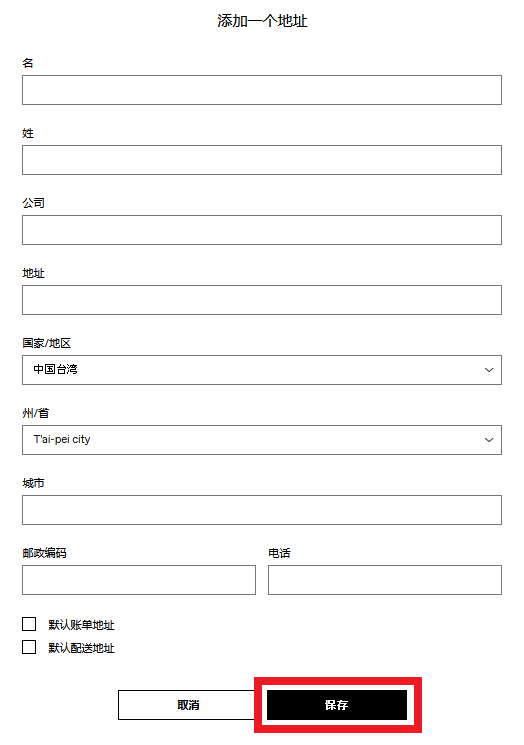Select the 电话 phone number field
This screenshot has width=524, height=745.
pyautogui.click(x=385, y=580)
